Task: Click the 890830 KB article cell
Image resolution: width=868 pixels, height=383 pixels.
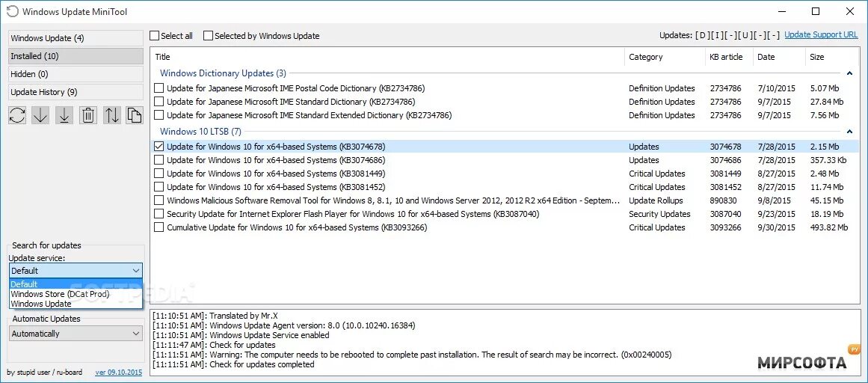Action: (x=723, y=200)
